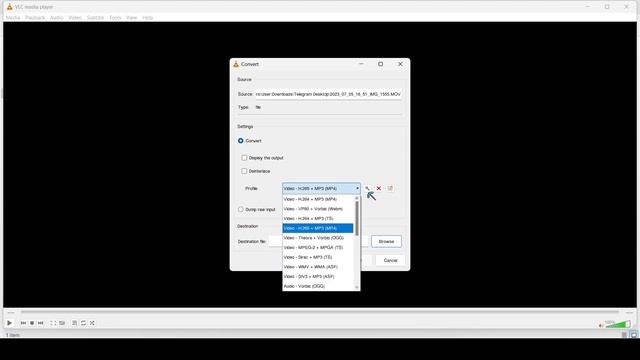
Task: Click the Source path field
Action: (329, 94)
